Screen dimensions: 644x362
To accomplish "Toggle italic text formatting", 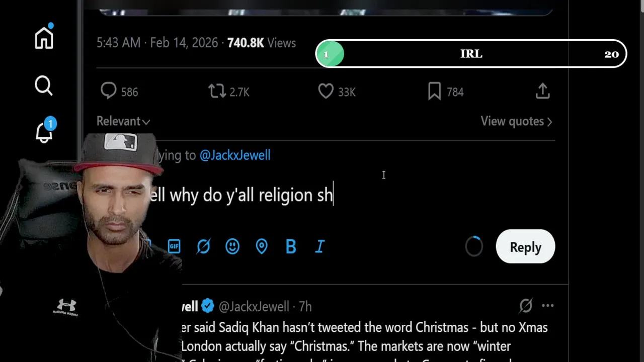I will (320, 246).
